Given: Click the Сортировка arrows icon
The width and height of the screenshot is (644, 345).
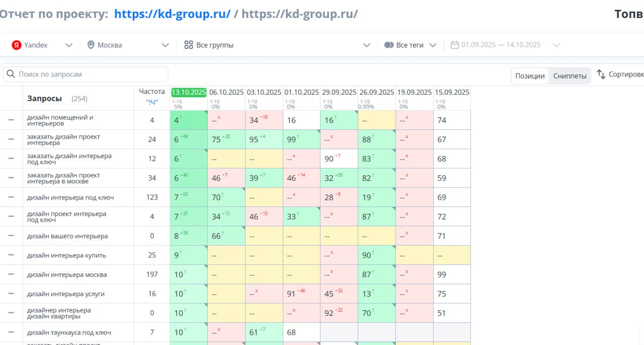Looking at the screenshot, I should (601, 74).
